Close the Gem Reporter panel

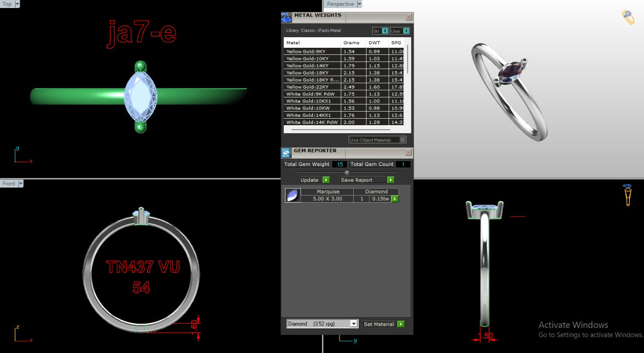tap(409, 152)
